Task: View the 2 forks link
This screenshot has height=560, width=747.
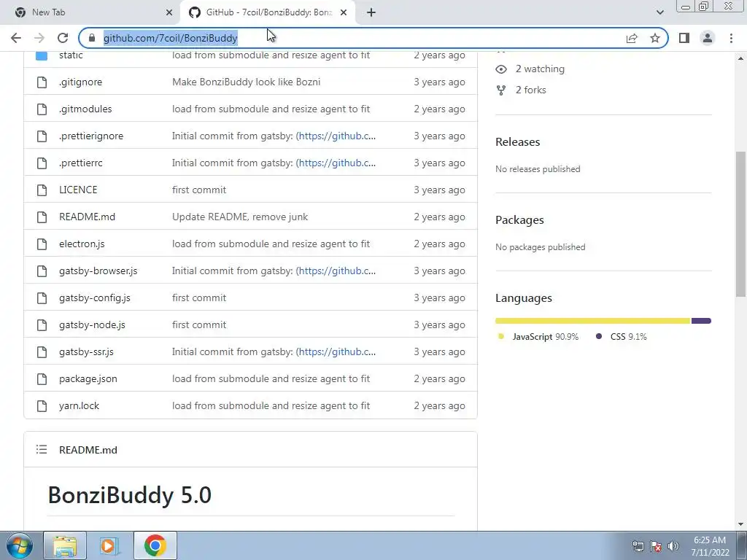Action: [531, 90]
